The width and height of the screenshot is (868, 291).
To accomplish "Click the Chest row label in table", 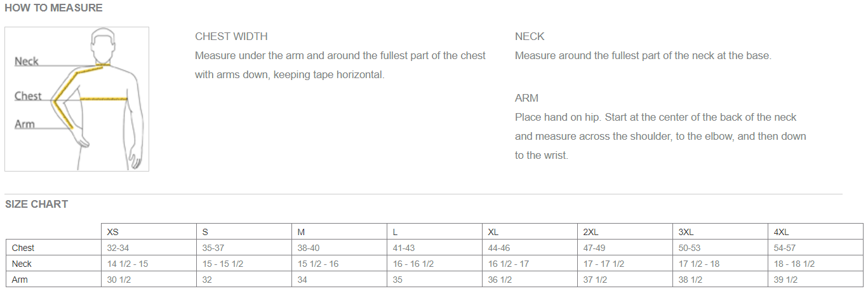I will tap(23, 248).
